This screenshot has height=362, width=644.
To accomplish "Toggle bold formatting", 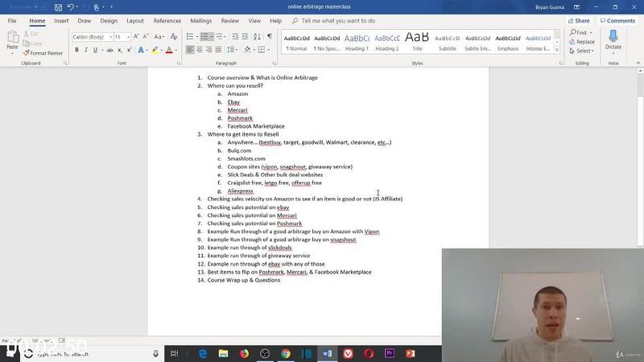I will (x=76, y=50).
